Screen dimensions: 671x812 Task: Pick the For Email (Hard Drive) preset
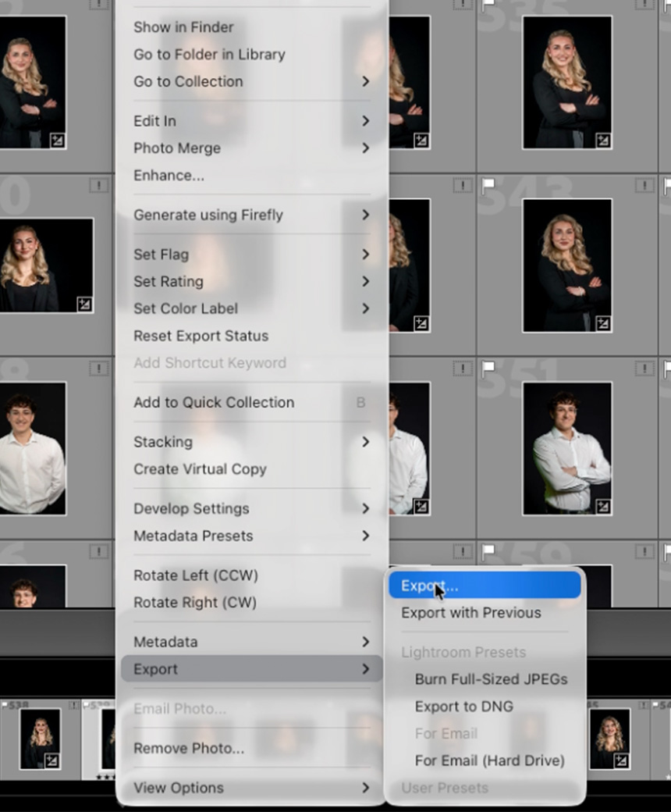[x=485, y=760]
